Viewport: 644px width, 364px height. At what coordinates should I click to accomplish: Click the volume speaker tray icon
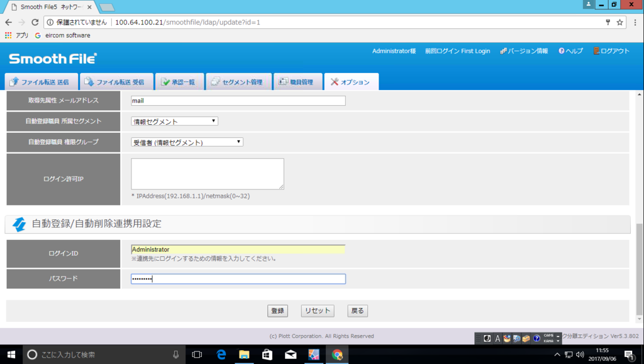[580, 355]
